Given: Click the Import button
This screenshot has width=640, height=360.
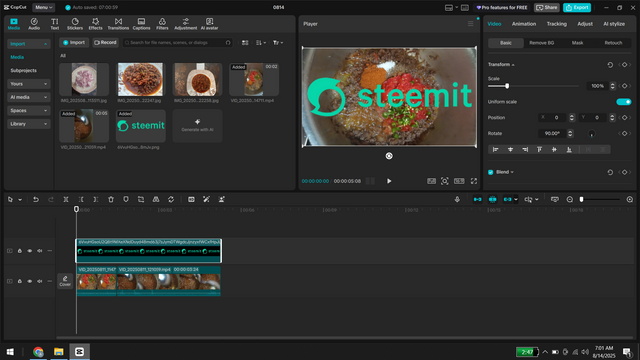Looking at the screenshot, I should [74, 42].
